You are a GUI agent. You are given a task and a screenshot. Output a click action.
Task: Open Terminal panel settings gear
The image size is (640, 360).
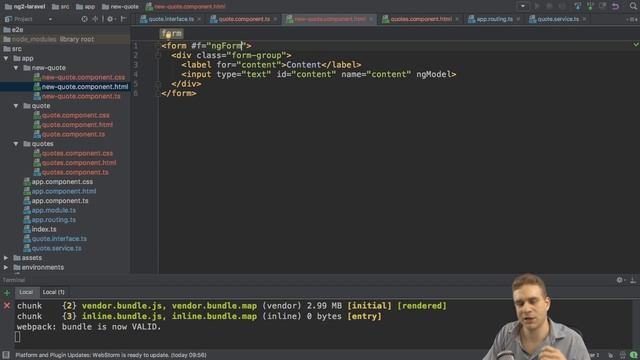click(620, 280)
